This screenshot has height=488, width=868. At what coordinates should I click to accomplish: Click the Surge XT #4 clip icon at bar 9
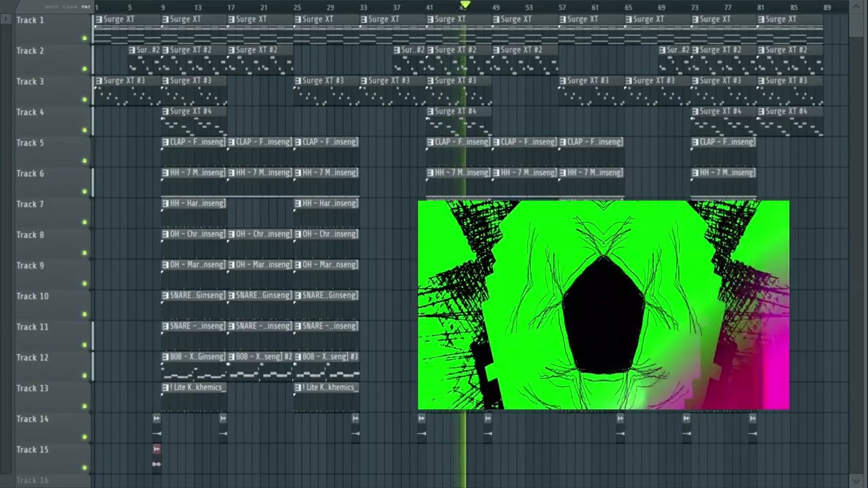tap(165, 111)
